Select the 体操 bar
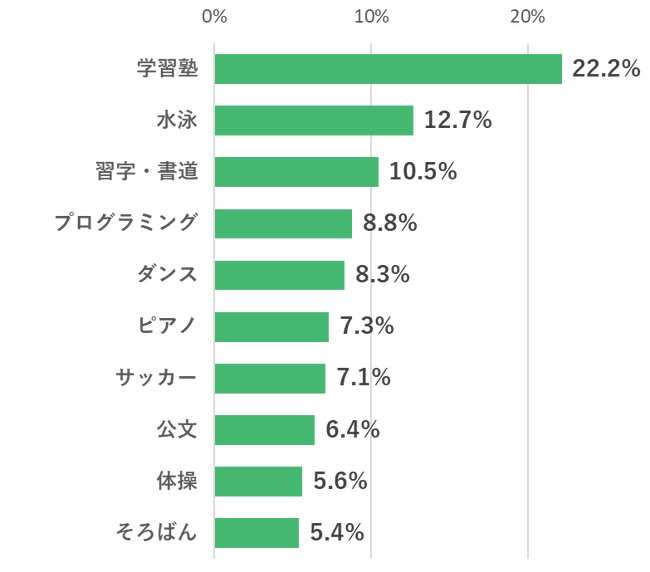This screenshot has height=572, width=650. (258, 481)
